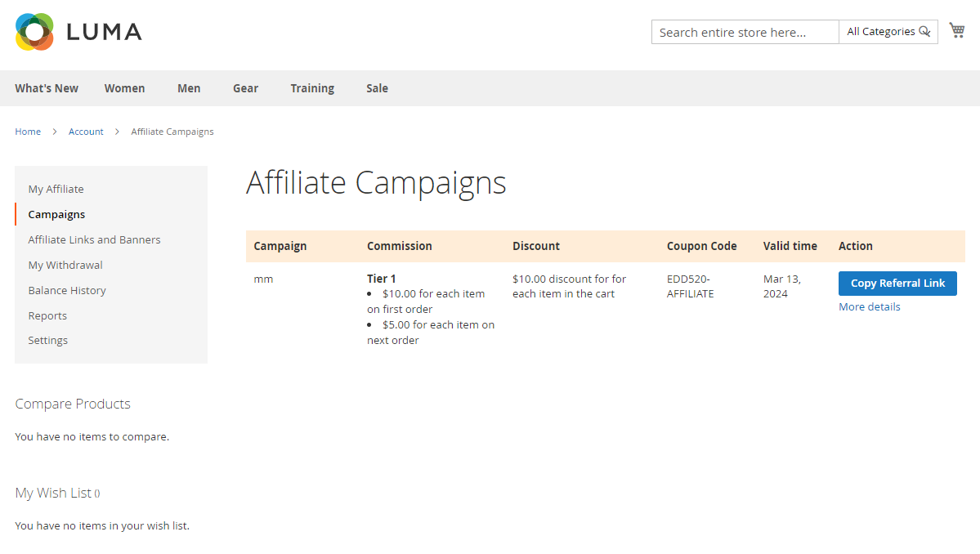
Task: Click the store search input field
Action: (745, 33)
